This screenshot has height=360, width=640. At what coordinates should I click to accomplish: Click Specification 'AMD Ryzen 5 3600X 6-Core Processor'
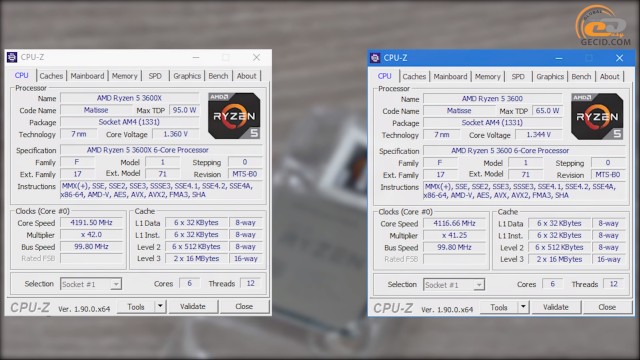162,150
